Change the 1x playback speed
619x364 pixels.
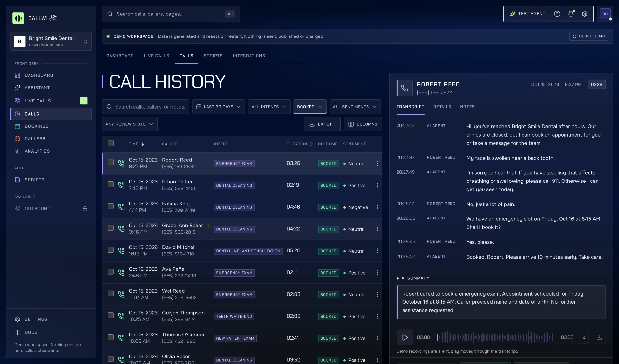click(x=583, y=337)
